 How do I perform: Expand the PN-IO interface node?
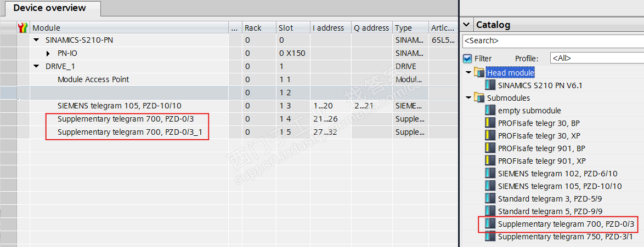coord(48,53)
